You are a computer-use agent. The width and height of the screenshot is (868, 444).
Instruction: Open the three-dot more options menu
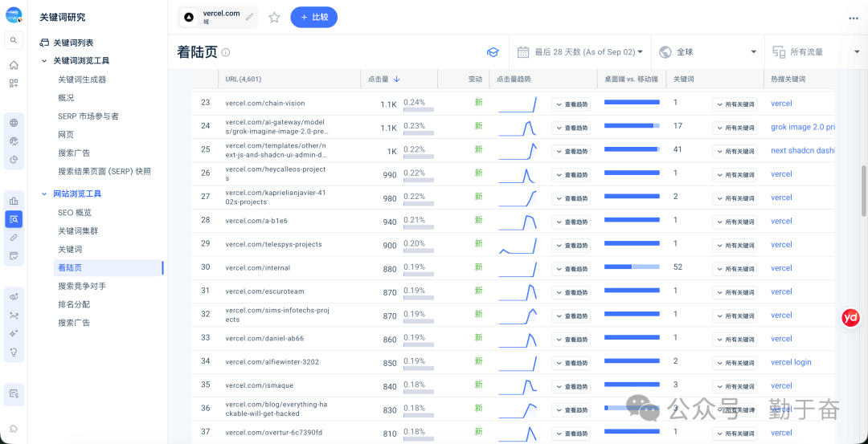(x=853, y=18)
